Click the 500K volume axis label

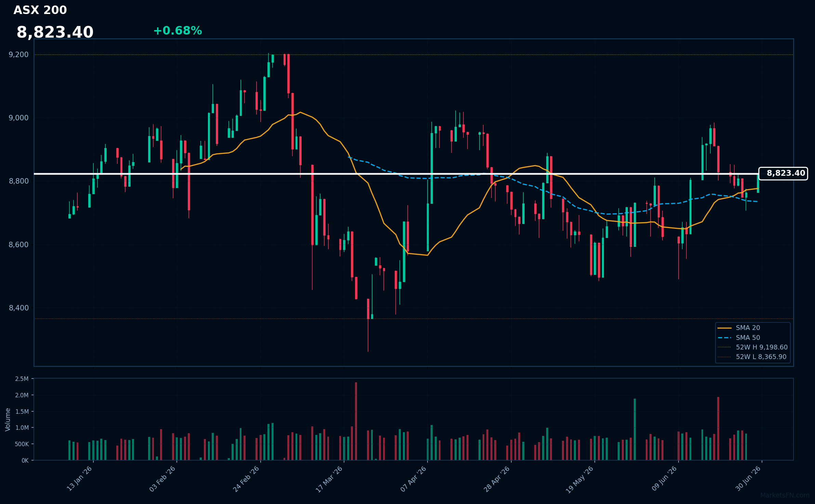tap(21, 444)
